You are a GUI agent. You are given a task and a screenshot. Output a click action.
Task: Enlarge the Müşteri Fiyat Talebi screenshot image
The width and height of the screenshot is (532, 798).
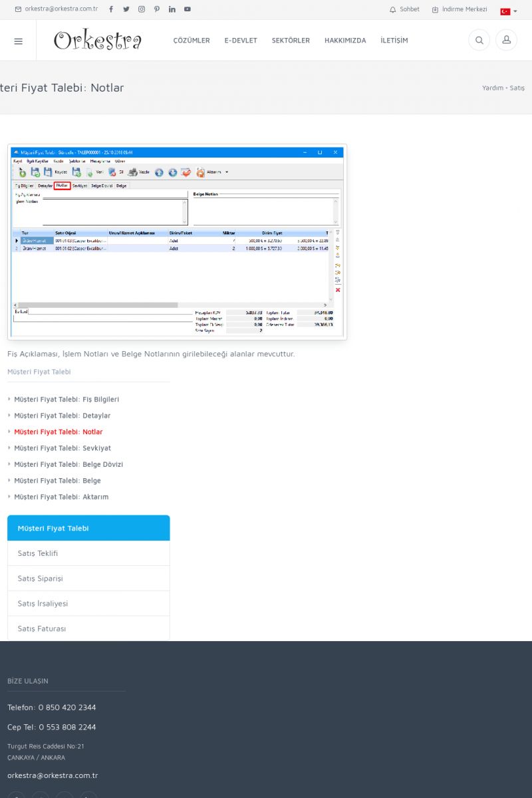[177, 242]
